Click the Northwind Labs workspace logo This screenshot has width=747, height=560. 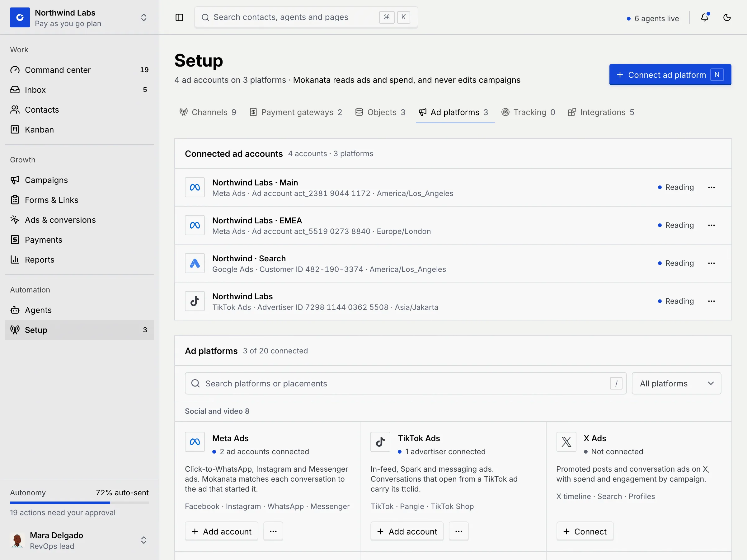[20, 17]
